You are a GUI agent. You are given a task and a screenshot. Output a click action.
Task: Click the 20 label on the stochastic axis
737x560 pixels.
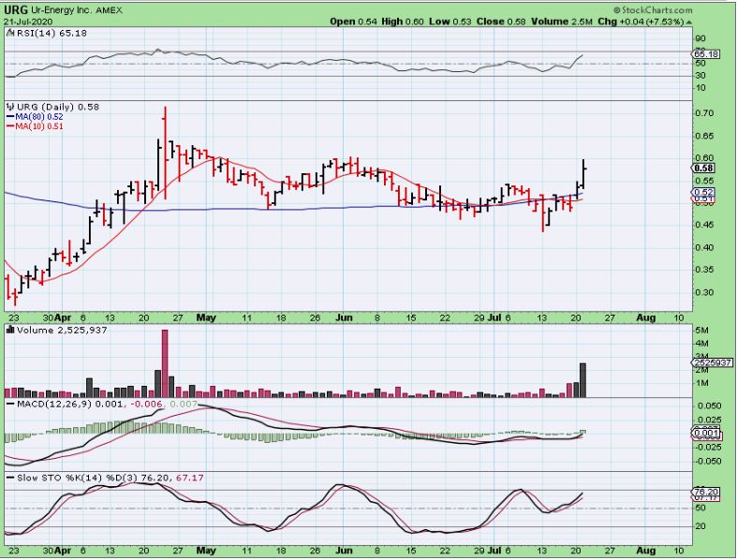tap(700, 526)
